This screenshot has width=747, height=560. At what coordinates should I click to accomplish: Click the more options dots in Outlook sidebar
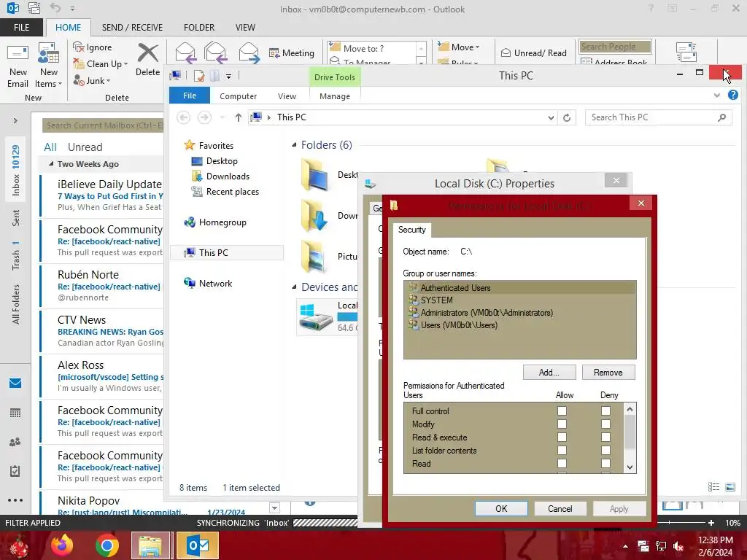click(x=15, y=500)
